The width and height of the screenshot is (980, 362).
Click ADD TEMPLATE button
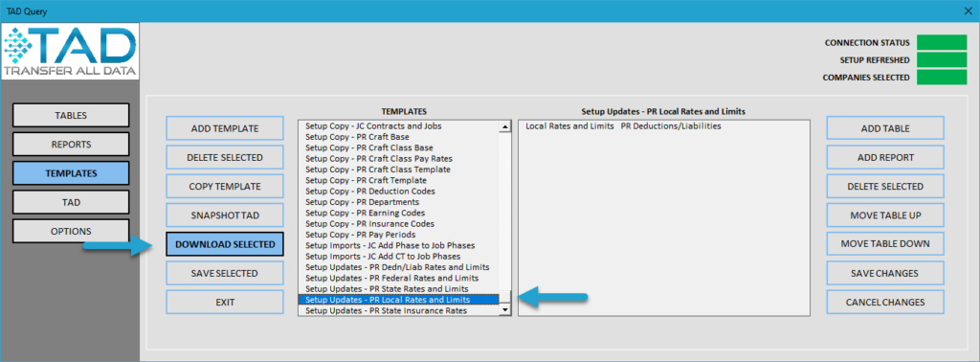click(x=225, y=128)
